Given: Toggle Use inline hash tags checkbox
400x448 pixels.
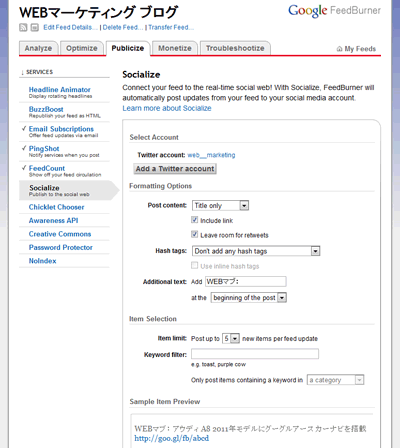Looking at the screenshot, I should pyautogui.click(x=195, y=265).
